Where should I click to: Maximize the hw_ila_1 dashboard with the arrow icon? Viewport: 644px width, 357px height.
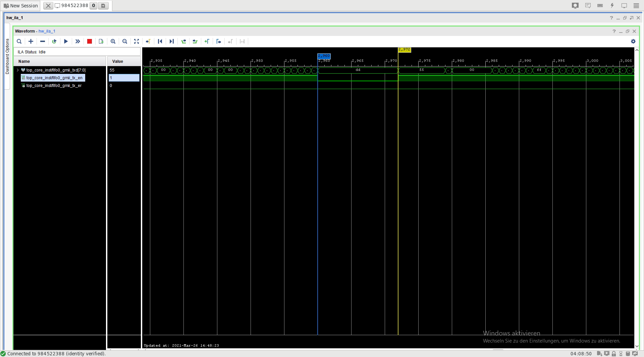coord(632,18)
